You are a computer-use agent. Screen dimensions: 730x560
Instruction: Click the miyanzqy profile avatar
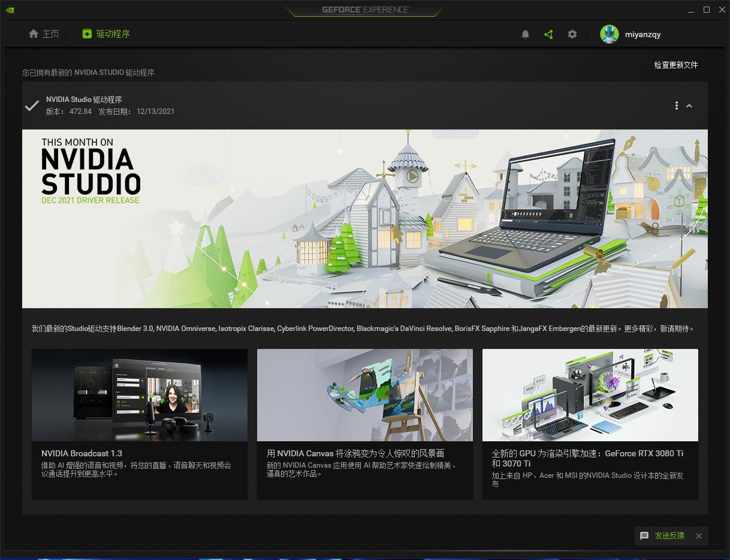610,34
